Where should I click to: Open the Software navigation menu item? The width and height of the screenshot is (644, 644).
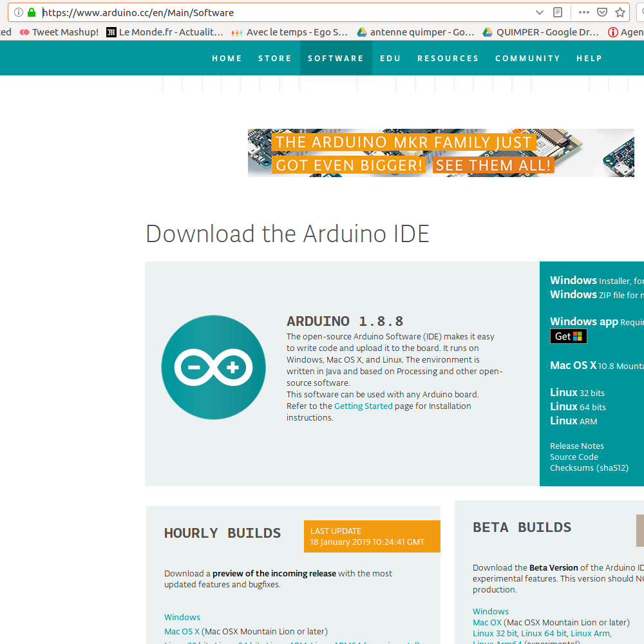(336, 58)
